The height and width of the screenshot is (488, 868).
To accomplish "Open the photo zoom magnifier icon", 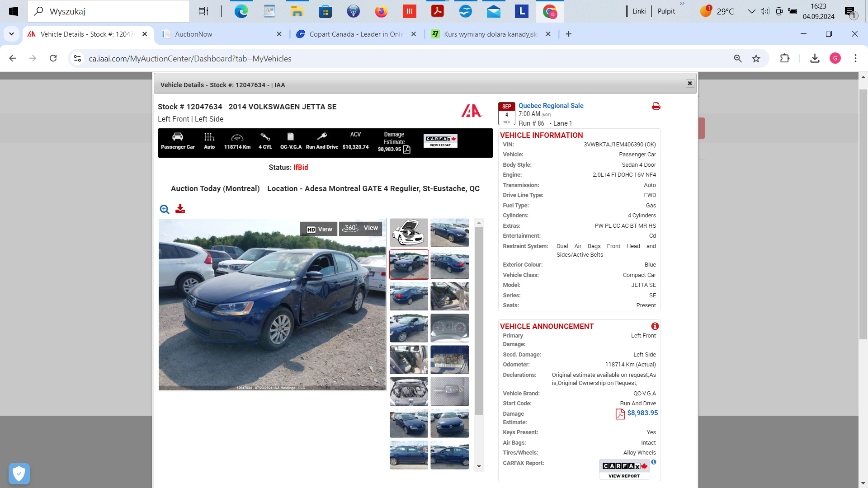I will pyautogui.click(x=165, y=209).
